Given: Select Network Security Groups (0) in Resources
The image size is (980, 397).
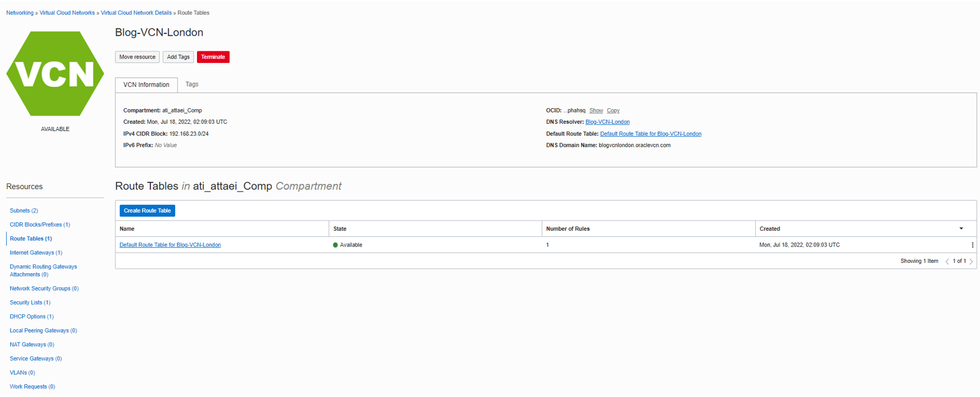Looking at the screenshot, I should (44, 288).
